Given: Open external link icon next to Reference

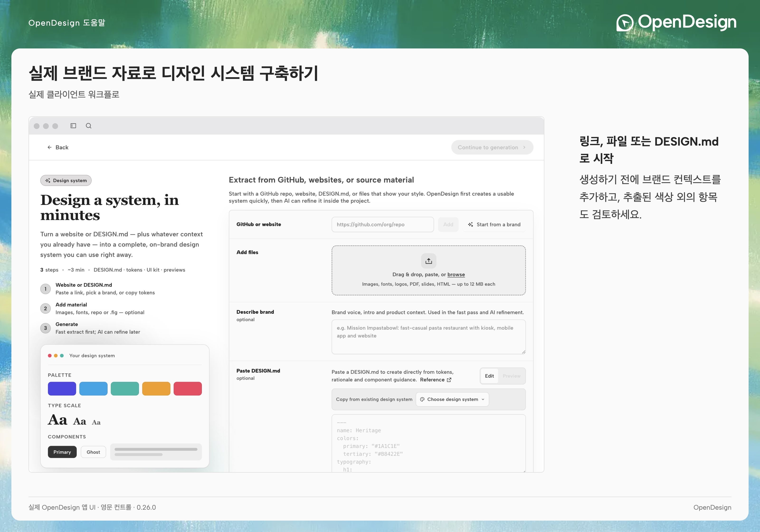Looking at the screenshot, I should point(449,380).
